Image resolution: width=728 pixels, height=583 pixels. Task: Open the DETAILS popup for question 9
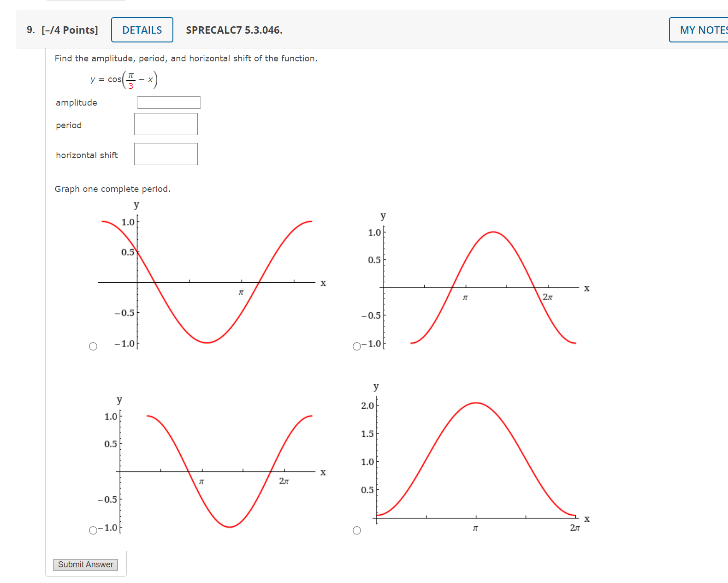pos(142,30)
